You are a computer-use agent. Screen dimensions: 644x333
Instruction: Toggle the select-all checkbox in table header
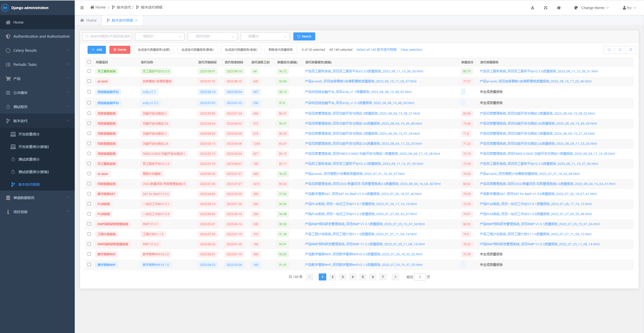tap(89, 62)
